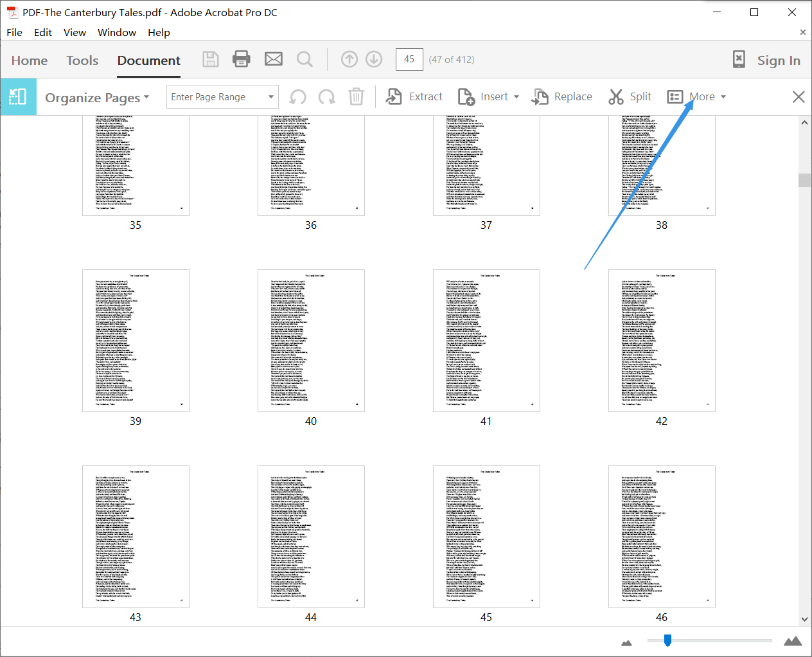
Task: Open the Window menu
Action: 116,32
